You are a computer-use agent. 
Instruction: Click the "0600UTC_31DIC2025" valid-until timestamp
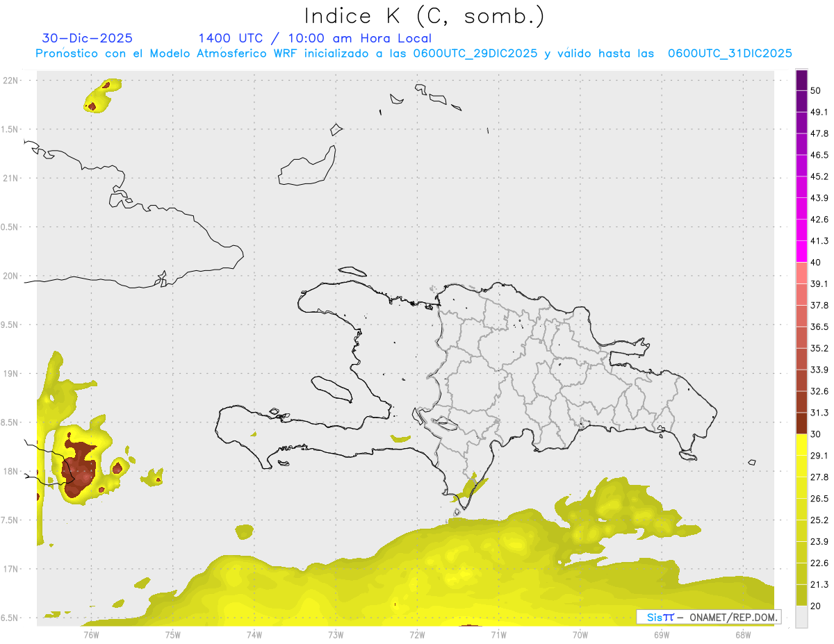point(730,53)
